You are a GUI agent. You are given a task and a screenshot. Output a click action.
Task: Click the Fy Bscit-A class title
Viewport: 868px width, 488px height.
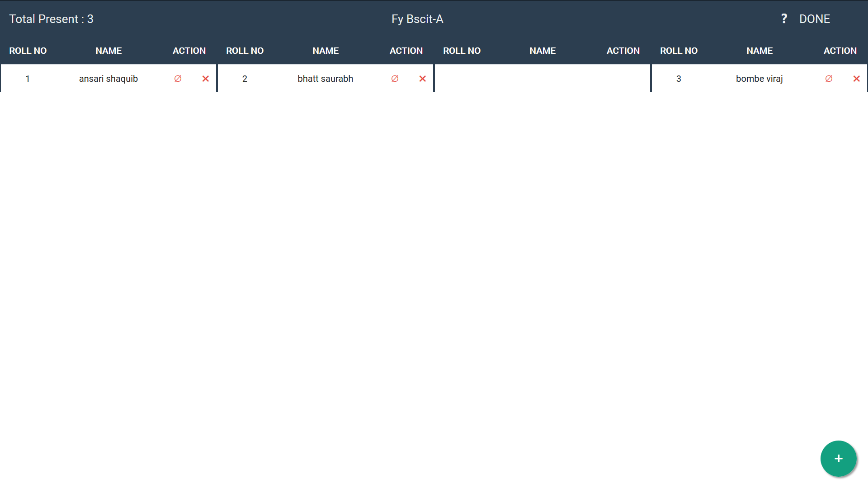click(418, 19)
